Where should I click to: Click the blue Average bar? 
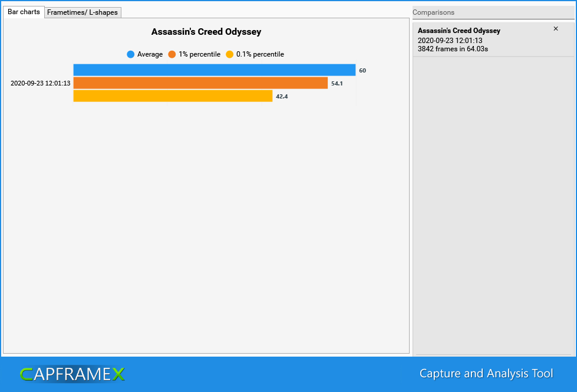coord(215,70)
